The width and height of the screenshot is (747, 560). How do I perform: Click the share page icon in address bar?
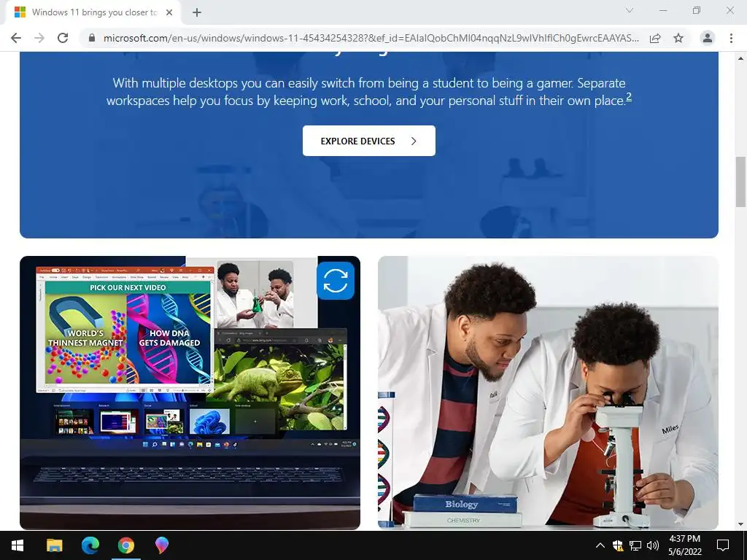tap(655, 38)
